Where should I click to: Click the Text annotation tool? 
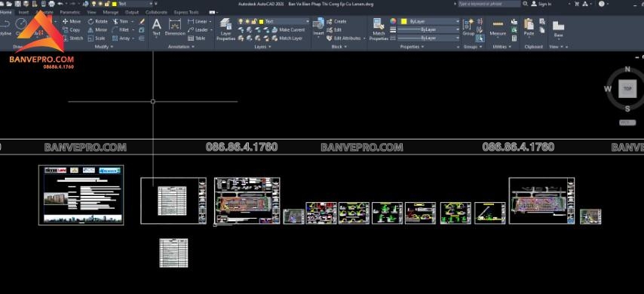(157, 27)
